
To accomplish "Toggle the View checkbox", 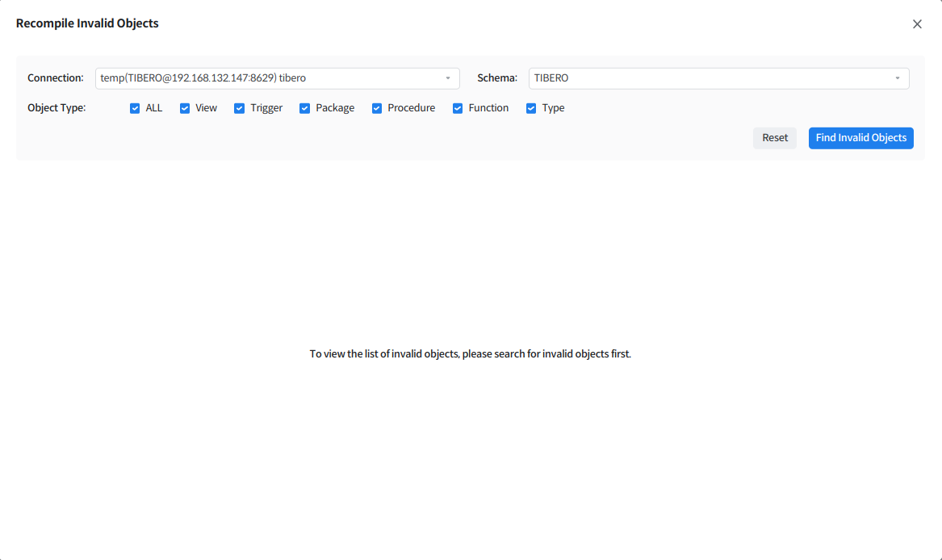I will coord(185,108).
